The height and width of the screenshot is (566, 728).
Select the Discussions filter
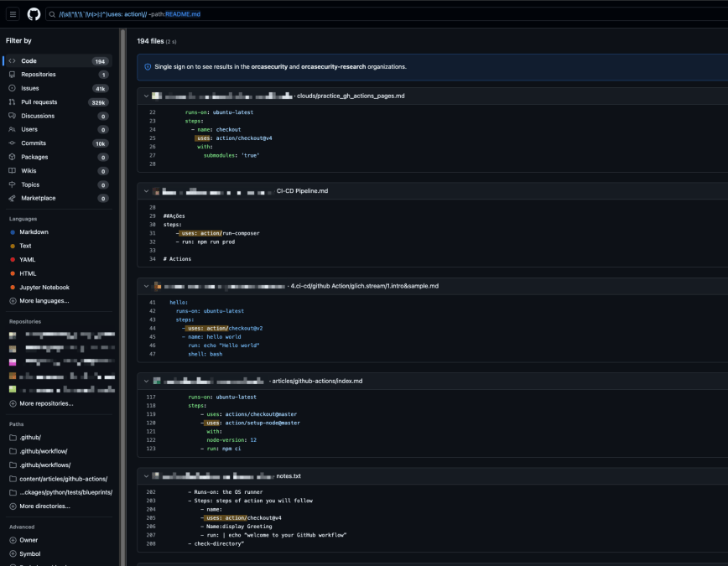coord(58,116)
